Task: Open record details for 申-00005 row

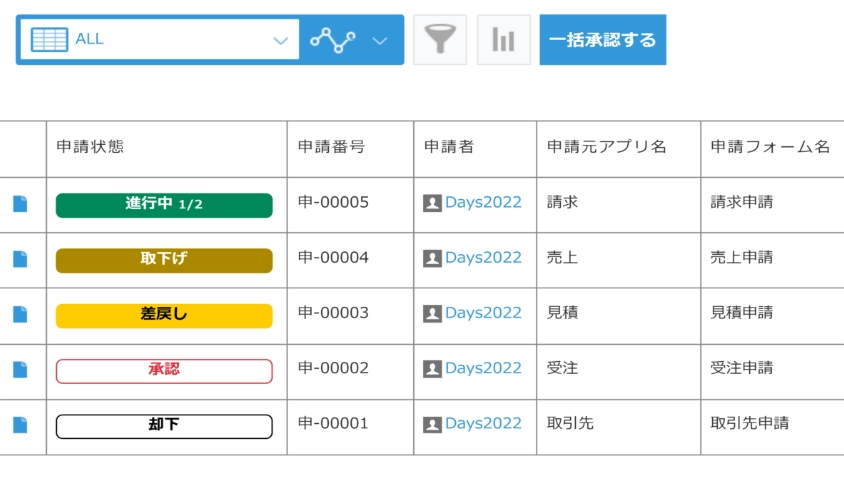Action: tap(20, 204)
